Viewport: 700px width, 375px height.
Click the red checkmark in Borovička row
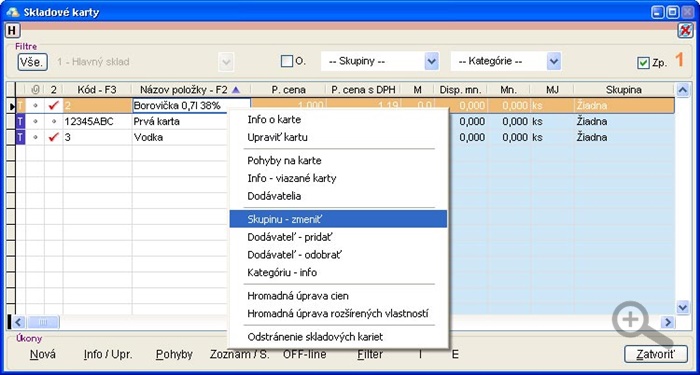coord(54,106)
